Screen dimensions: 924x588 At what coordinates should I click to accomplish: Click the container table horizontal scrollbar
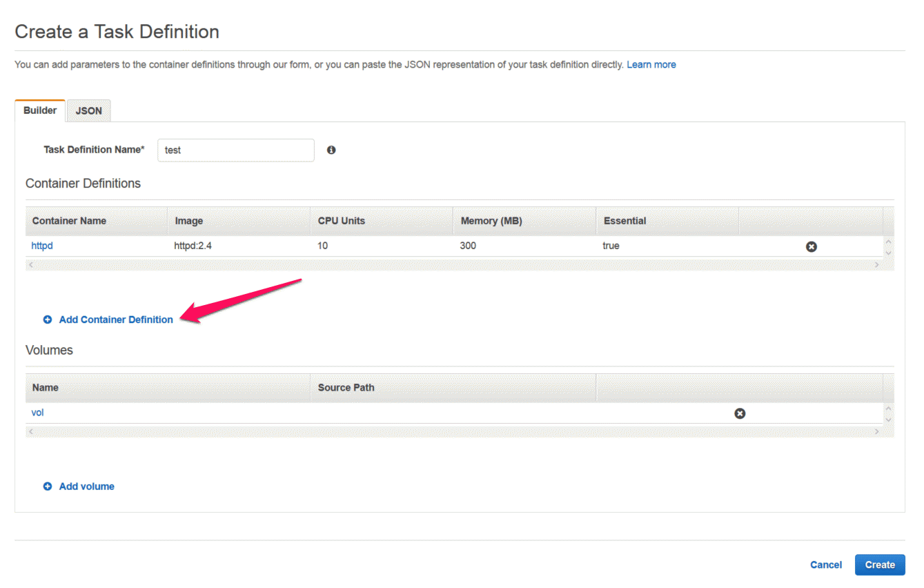(454, 264)
